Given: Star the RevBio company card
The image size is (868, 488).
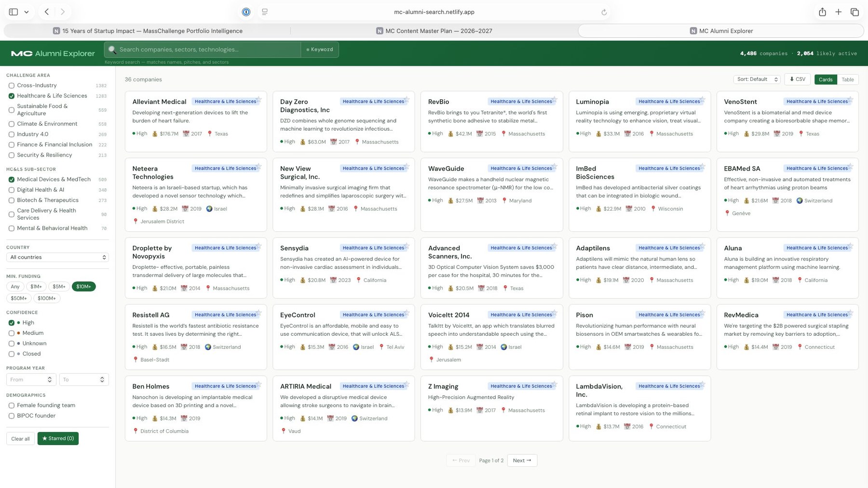Looking at the screenshot, I should [x=555, y=100].
